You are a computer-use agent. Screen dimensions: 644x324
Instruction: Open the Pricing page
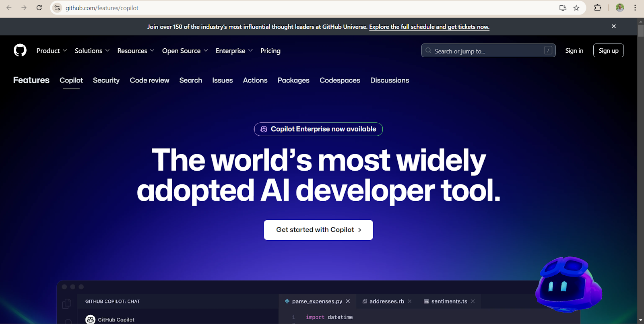point(270,51)
